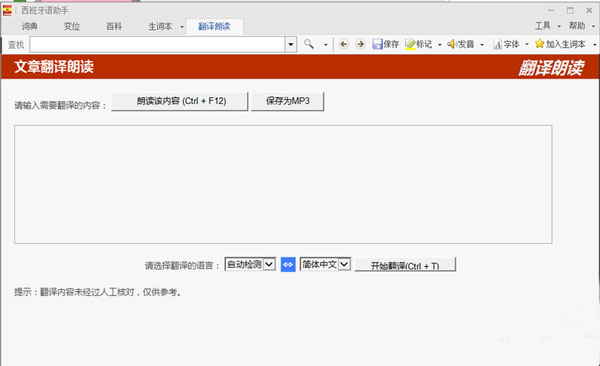
Task: Switch to the 变位 tab
Action: [72, 26]
